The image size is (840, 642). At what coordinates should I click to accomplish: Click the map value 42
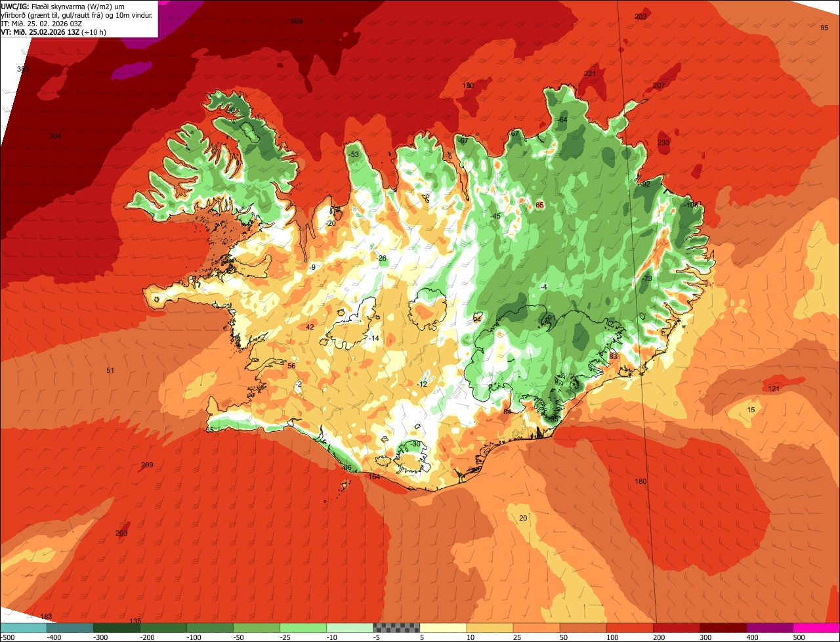[310, 327]
